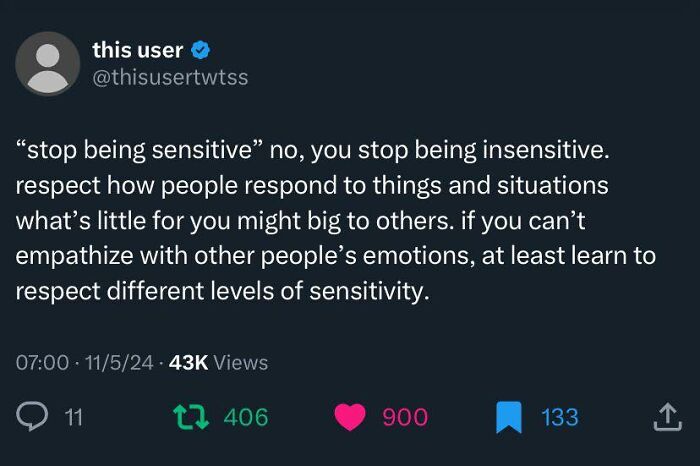
Task: Click the like count 900
Action: [405, 417]
